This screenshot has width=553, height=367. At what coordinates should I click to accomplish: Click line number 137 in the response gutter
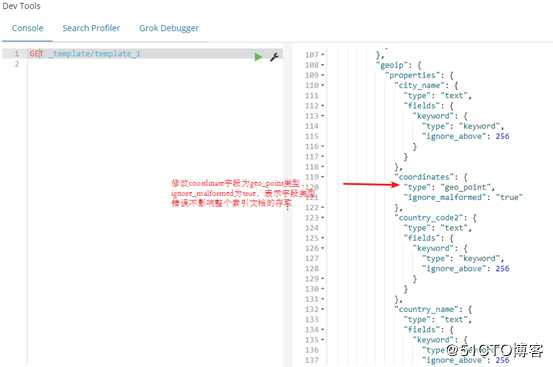[312, 360]
